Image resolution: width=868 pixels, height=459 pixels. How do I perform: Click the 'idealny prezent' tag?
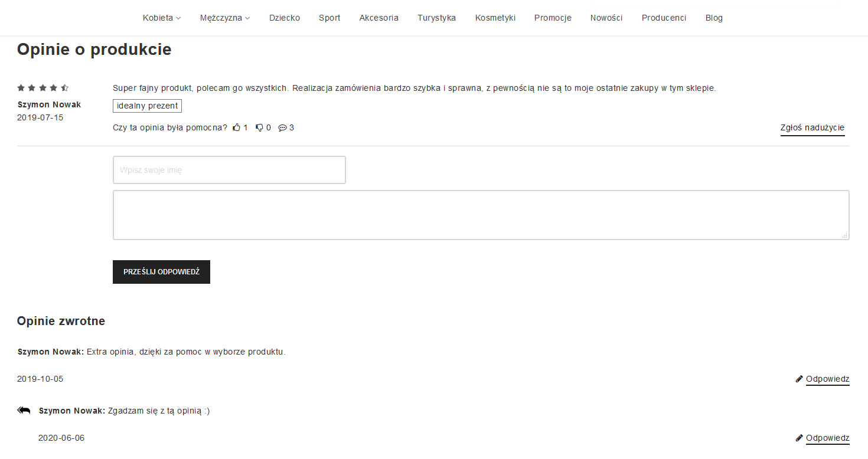(x=147, y=106)
